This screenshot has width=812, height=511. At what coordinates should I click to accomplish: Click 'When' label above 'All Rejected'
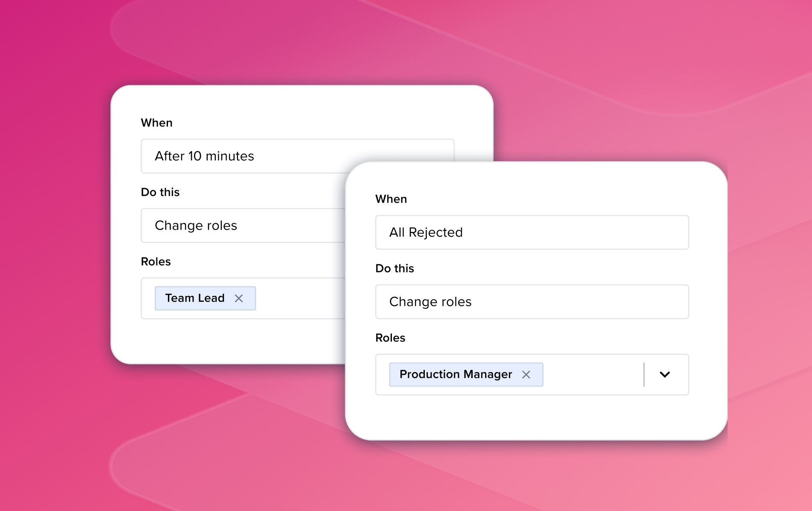[391, 199]
